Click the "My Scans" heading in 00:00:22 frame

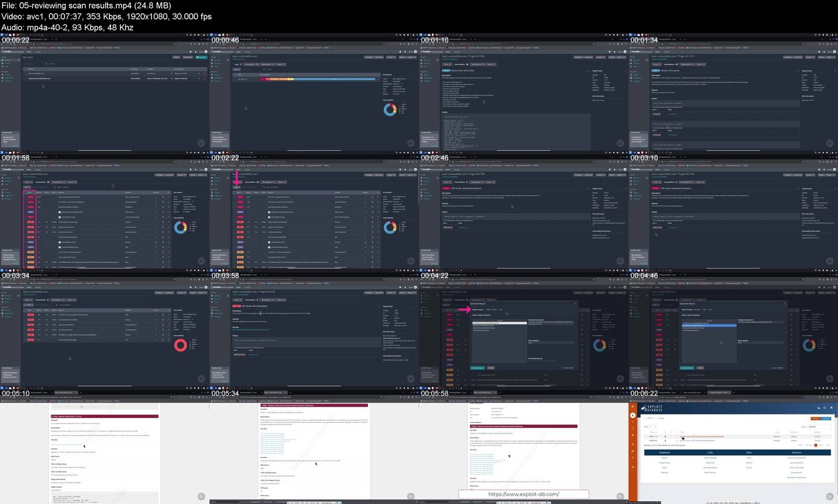(28, 57)
